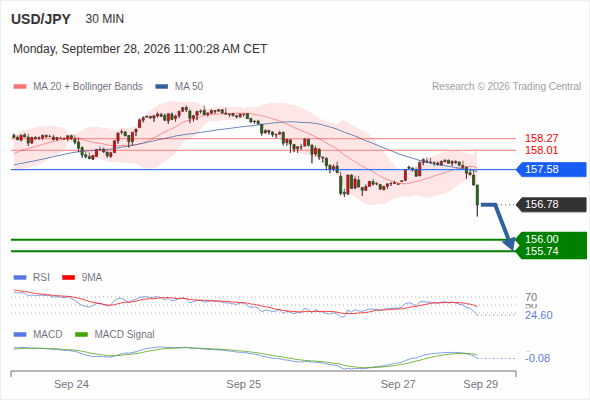This screenshot has height=400, width=590.
Task: Click the MA 50 blue legend swatch
Action: [x=162, y=87]
